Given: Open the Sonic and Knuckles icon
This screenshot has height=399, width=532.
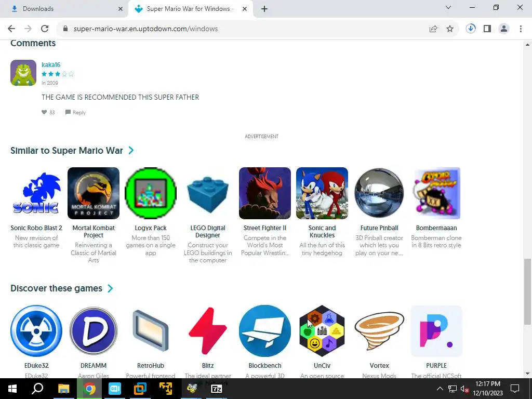Looking at the screenshot, I should click(x=322, y=193).
